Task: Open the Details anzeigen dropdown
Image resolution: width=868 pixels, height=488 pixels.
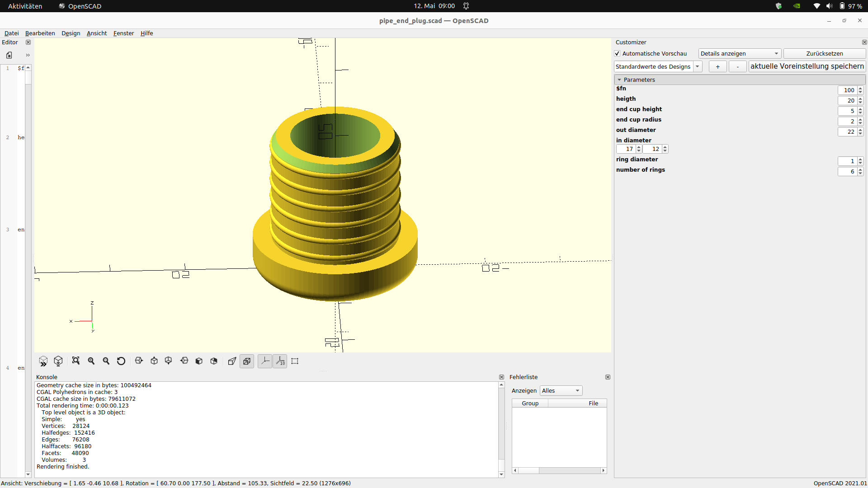Action: point(739,53)
